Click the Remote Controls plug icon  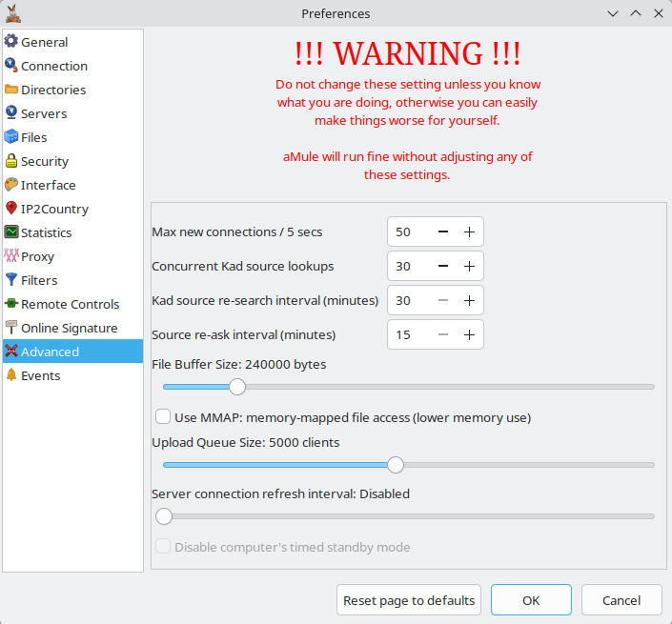click(x=11, y=304)
